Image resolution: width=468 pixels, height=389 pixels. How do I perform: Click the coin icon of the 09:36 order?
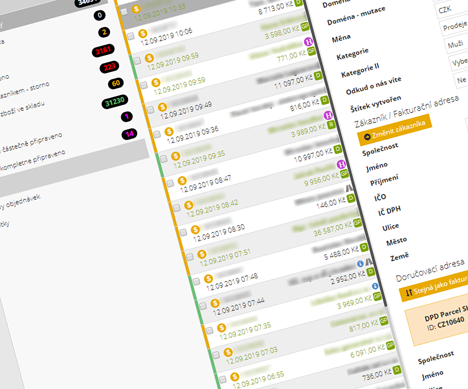(x=169, y=132)
